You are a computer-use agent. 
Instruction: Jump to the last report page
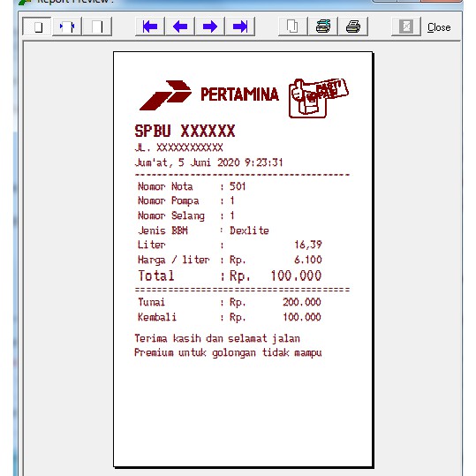240,26
